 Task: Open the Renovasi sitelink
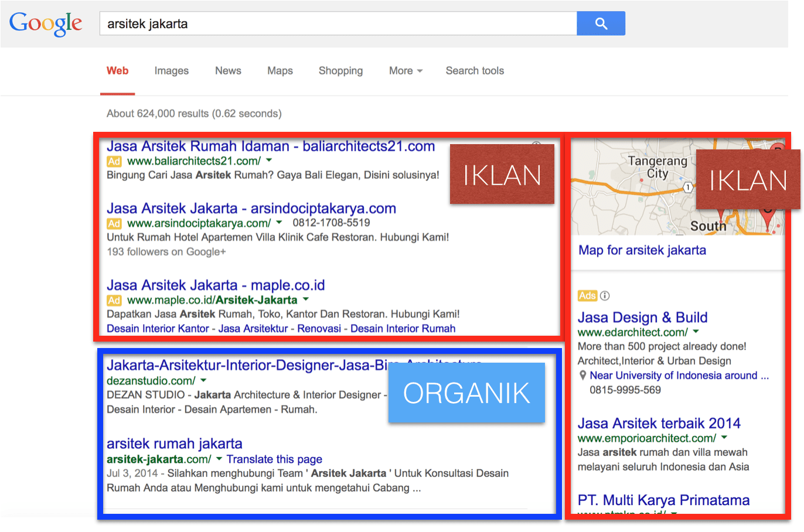[319, 329]
